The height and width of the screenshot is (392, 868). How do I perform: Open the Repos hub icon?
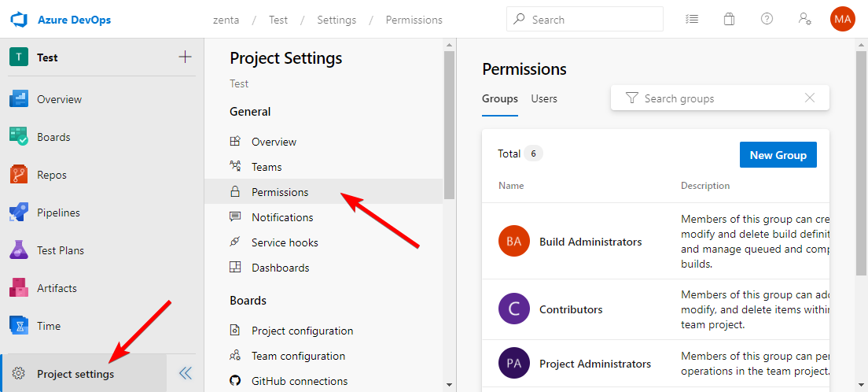[19, 175]
